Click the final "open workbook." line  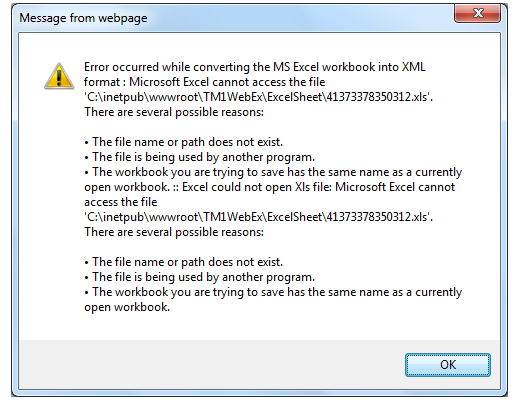pyautogui.click(x=127, y=307)
